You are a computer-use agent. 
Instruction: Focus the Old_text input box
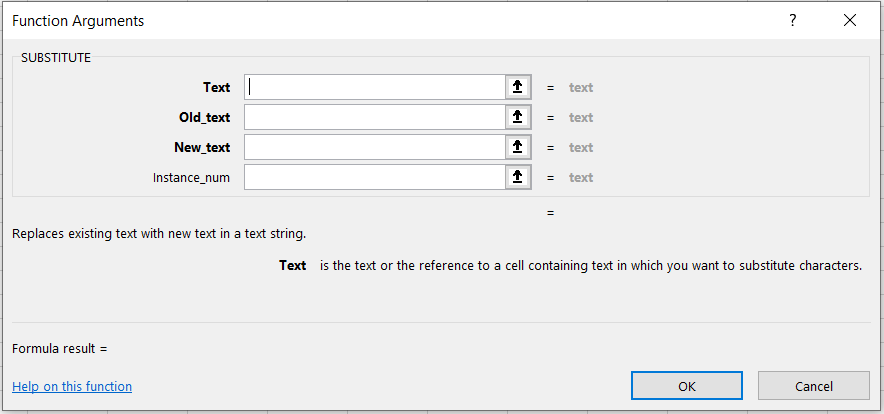pyautogui.click(x=375, y=117)
